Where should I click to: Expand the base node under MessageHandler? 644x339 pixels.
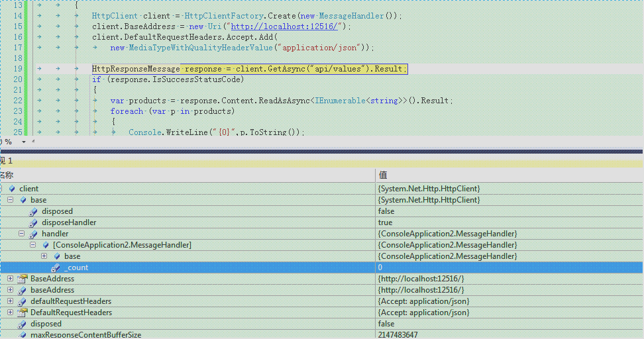pyautogui.click(x=44, y=256)
